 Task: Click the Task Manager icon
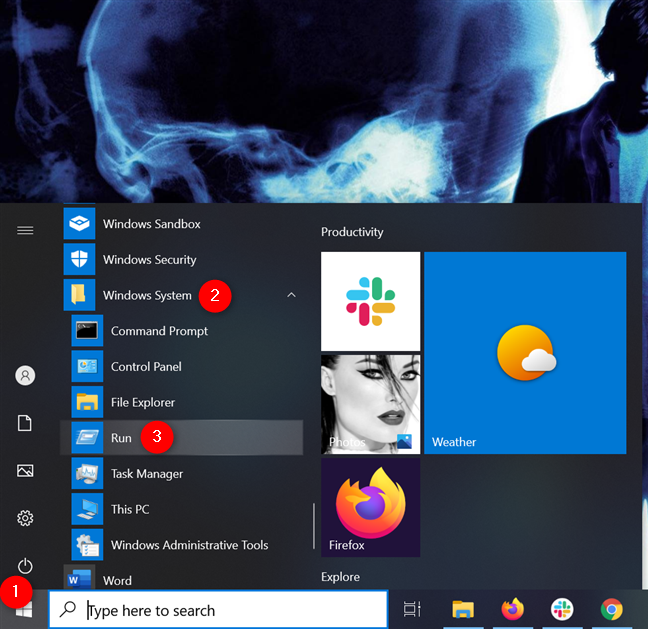tap(87, 474)
